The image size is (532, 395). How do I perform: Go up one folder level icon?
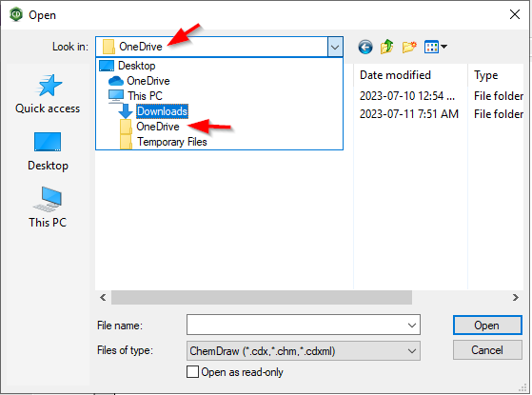(386, 47)
